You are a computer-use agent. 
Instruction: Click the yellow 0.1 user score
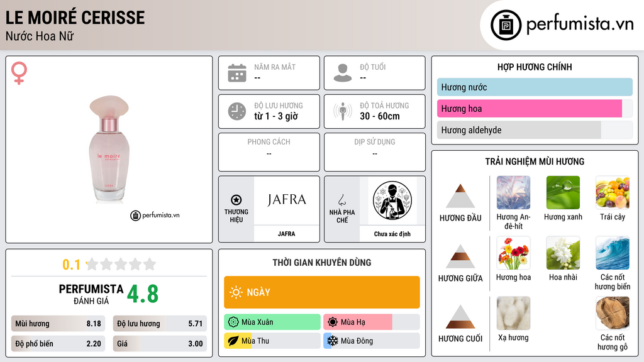point(71,265)
